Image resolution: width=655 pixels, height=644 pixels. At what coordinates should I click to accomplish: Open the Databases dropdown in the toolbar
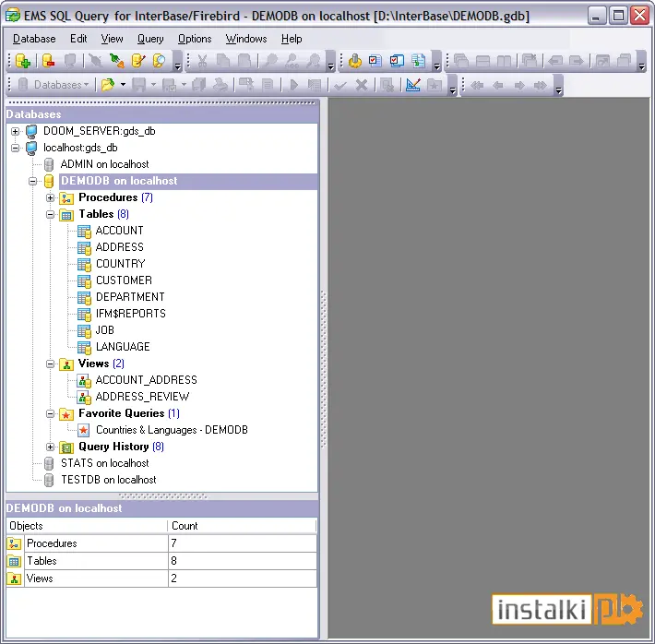click(x=54, y=85)
